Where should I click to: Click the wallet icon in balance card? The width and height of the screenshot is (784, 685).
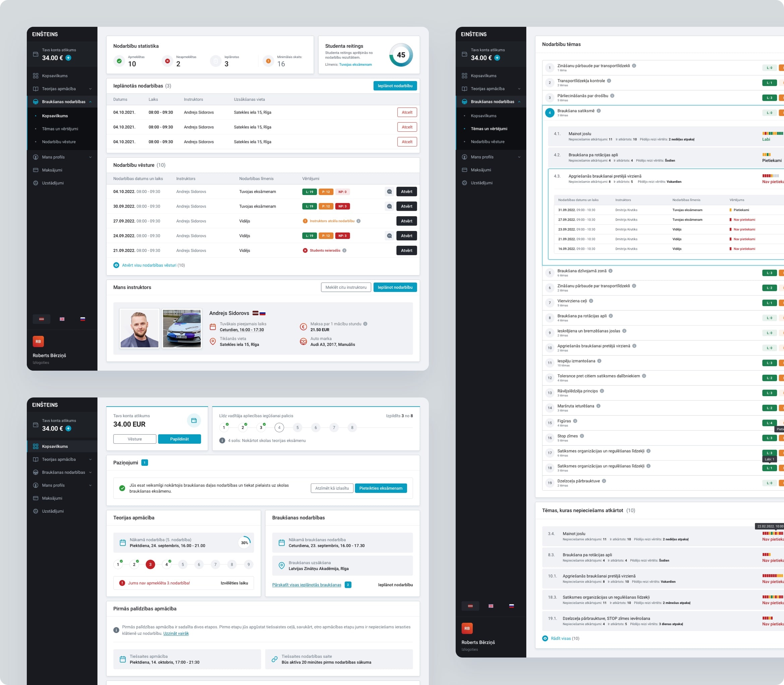[x=194, y=421]
